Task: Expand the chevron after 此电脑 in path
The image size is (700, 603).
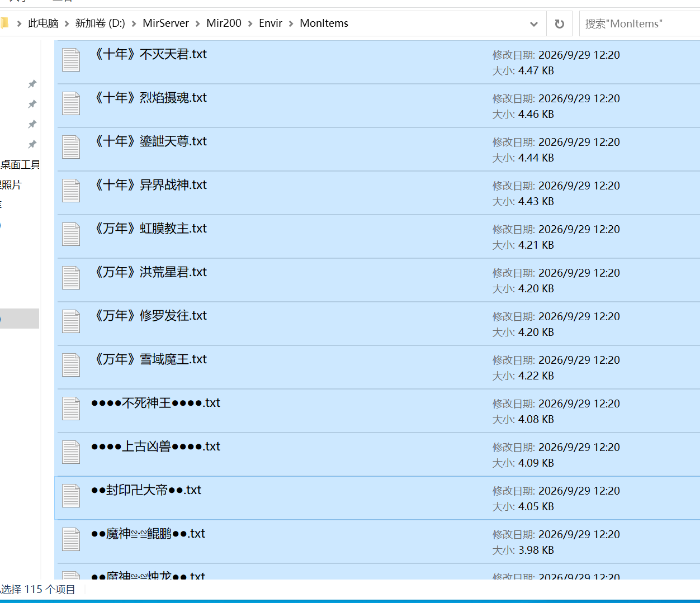Action: pos(67,23)
